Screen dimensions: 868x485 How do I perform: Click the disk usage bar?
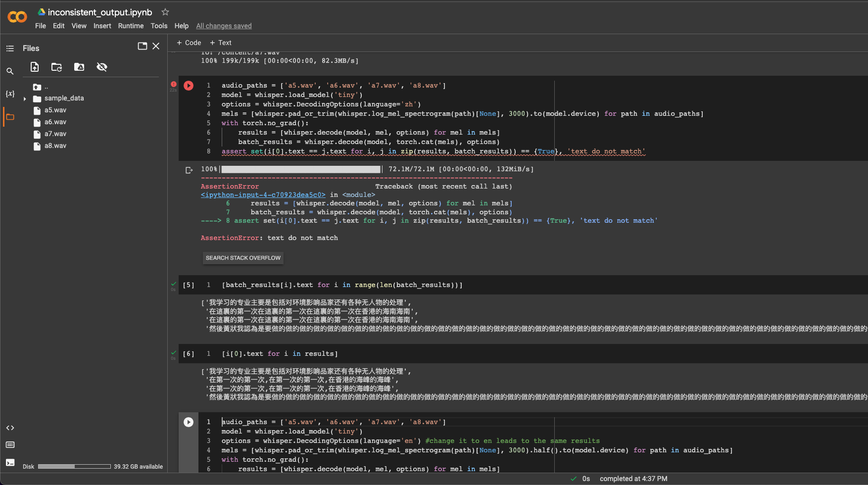[74, 467]
